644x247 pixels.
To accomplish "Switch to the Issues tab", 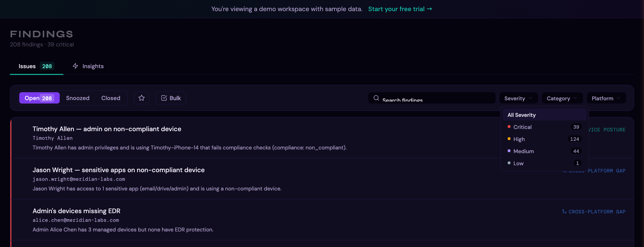I will tap(37, 66).
